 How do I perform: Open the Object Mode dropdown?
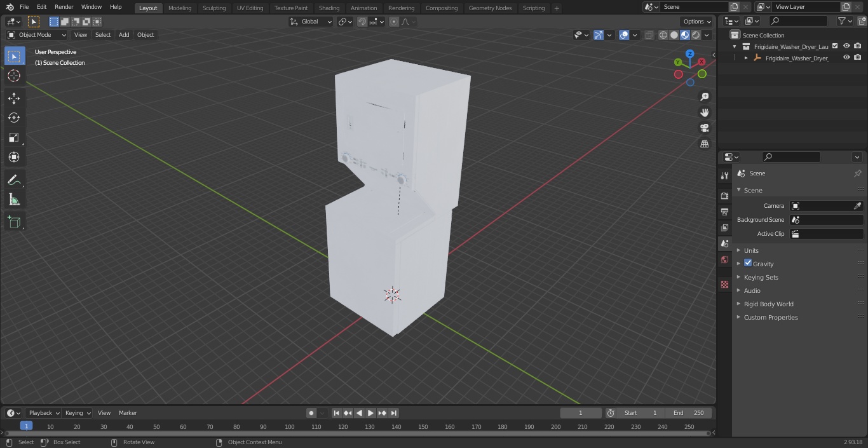[x=37, y=35]
